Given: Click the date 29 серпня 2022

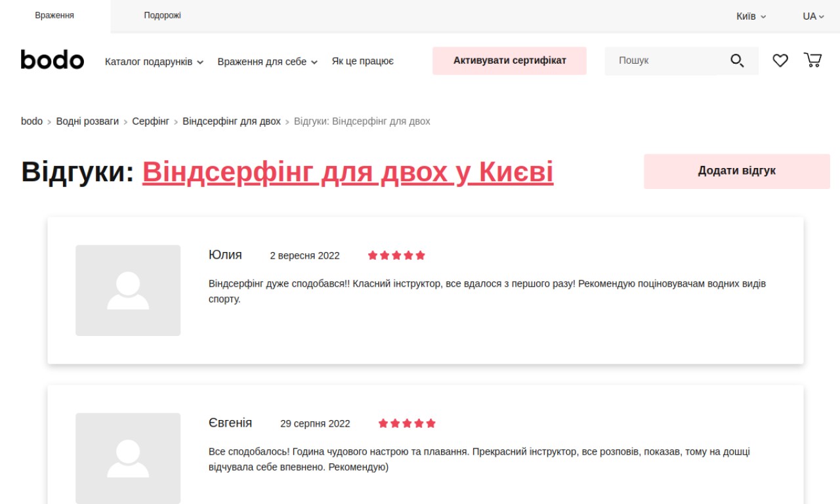Looking at the screenshot, I should tap(315, 424).
